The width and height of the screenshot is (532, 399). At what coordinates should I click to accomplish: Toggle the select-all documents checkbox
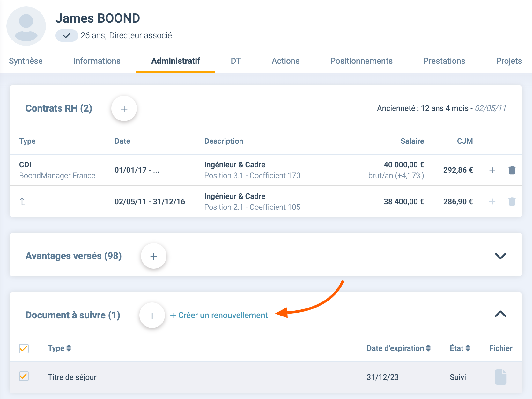click(24, 349)
